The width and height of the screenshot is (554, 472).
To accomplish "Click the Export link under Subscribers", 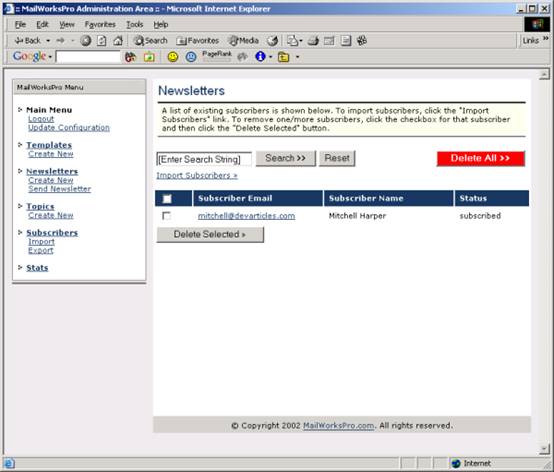I will pyautogui.click(x=41, y=250).
